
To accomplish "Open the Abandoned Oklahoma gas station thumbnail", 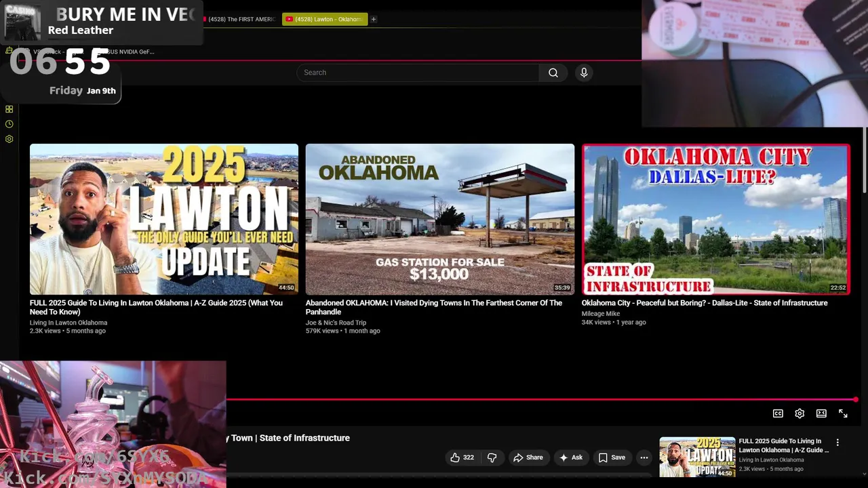I will (440, 219).
